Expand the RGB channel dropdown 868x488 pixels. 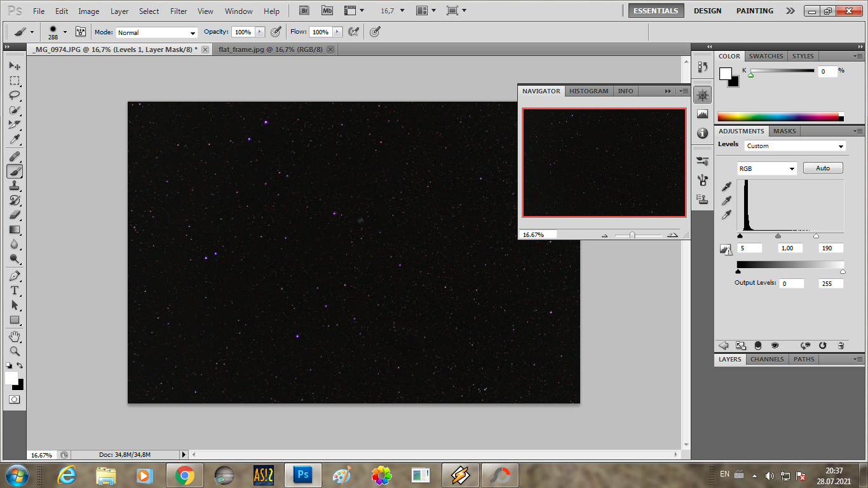click(x=766, y=168)
